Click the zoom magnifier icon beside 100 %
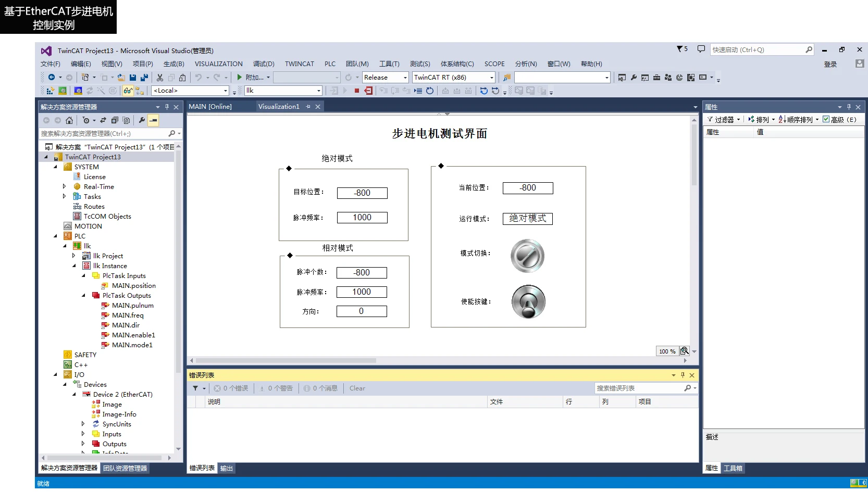Viewport: 868px width, 492px height. pos(685,351)
